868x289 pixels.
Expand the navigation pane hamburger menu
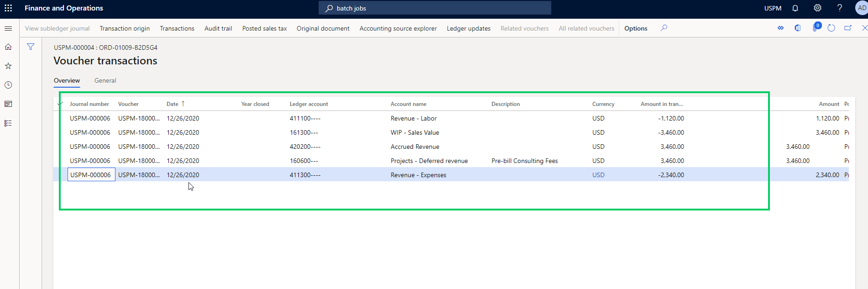tap(8, 28)
